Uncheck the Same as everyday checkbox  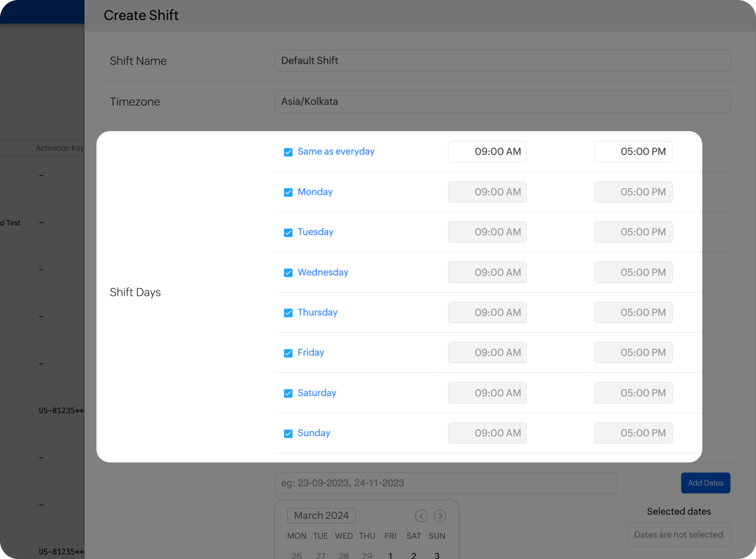coord(288,152)
